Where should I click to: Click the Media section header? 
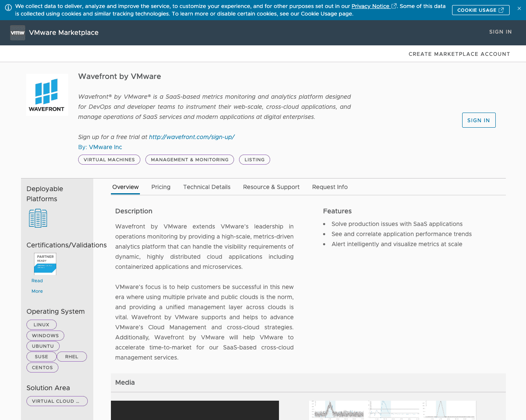coord(308,383)
